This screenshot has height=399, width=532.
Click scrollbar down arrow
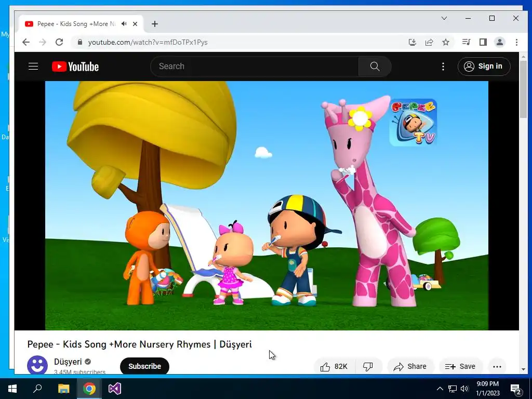pyautogui.click(x=523, y=369)
